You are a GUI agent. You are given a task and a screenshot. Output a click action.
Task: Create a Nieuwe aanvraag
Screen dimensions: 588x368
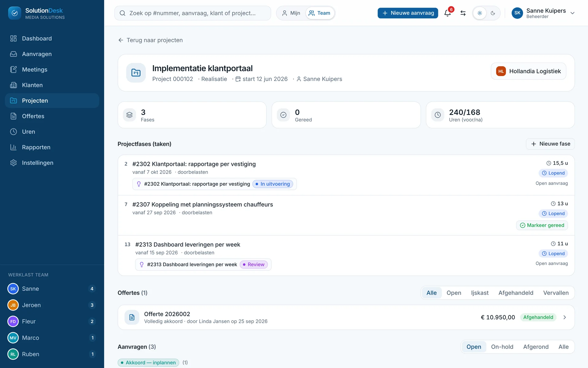tap(408, 13)
